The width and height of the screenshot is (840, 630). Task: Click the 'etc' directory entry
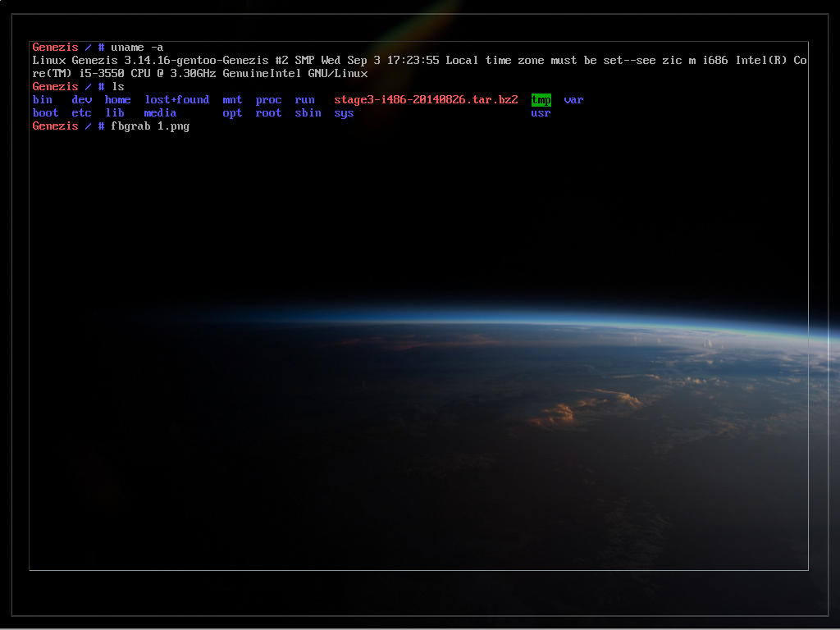[x=81, y=113]
